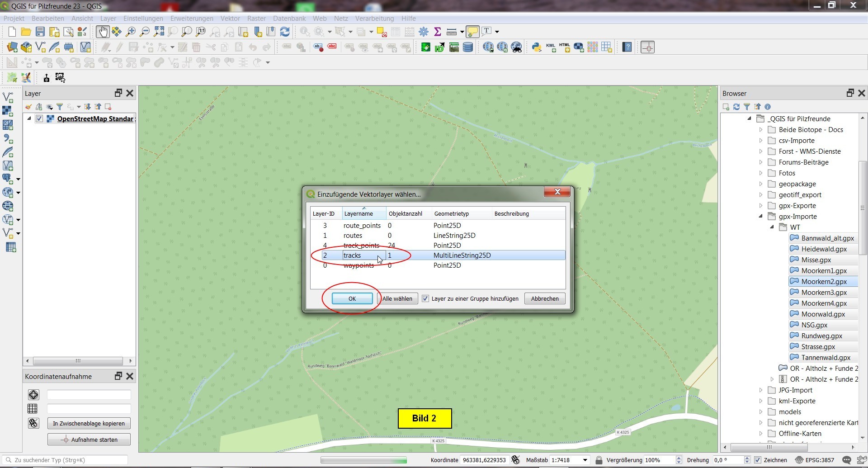The height and width of the screenshot is (468, 868).
Task: Click the Zoom Full extent icon
Action: coord(159,32)
